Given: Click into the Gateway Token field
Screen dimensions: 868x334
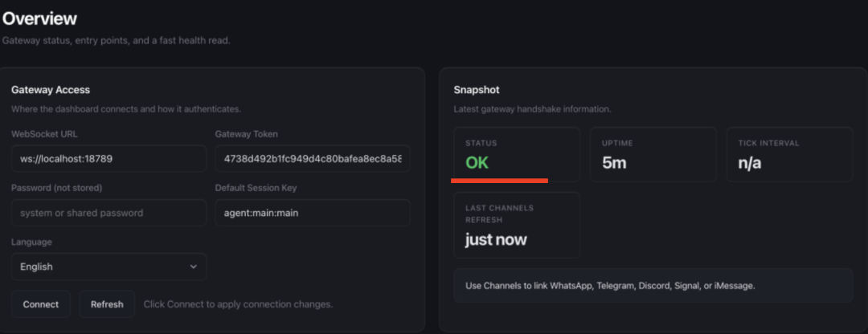Looking at the screenshot, I should coord(313,159).
